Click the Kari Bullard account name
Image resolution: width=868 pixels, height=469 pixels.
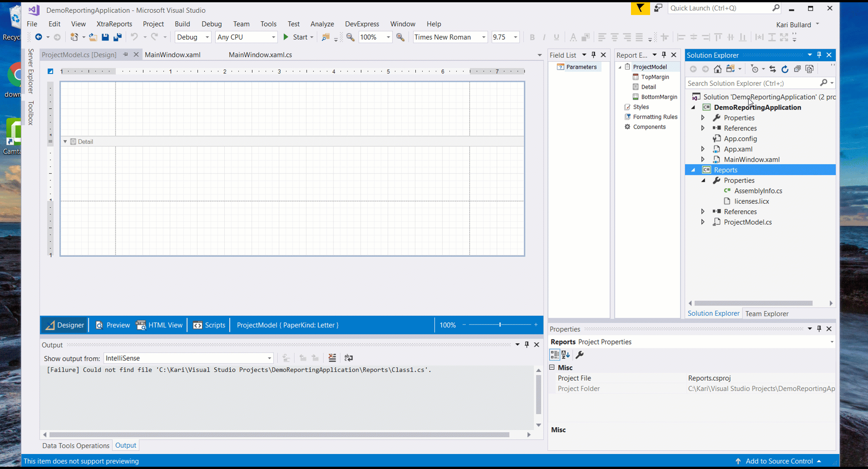click(x=793, y=25)
